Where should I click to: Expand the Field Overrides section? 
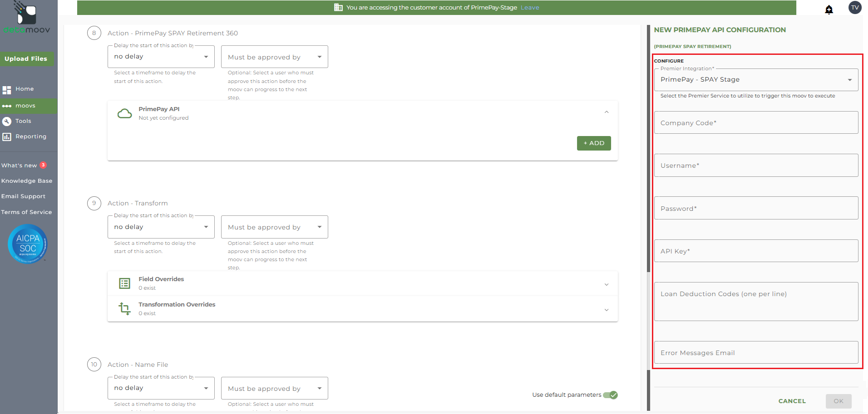coord(607,284)
